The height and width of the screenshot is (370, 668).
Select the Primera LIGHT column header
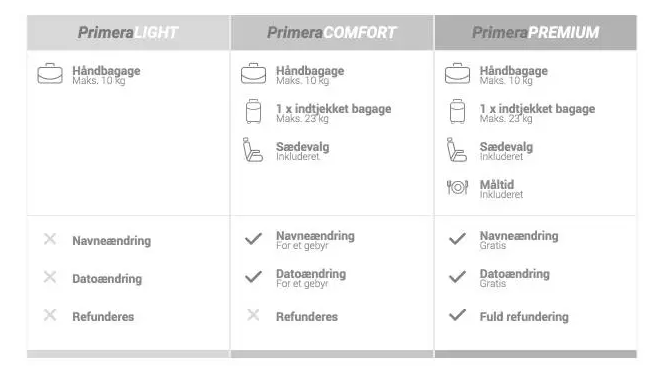[x=128, y=33]
